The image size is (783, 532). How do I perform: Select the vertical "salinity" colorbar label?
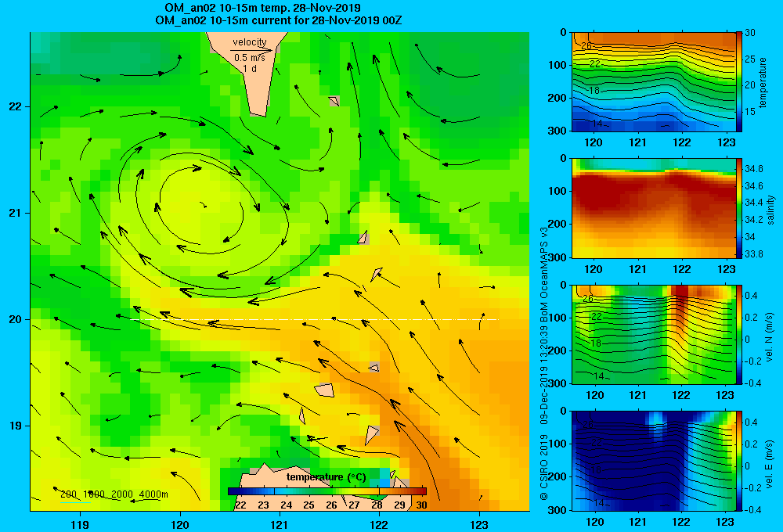(x=770, y=210)
